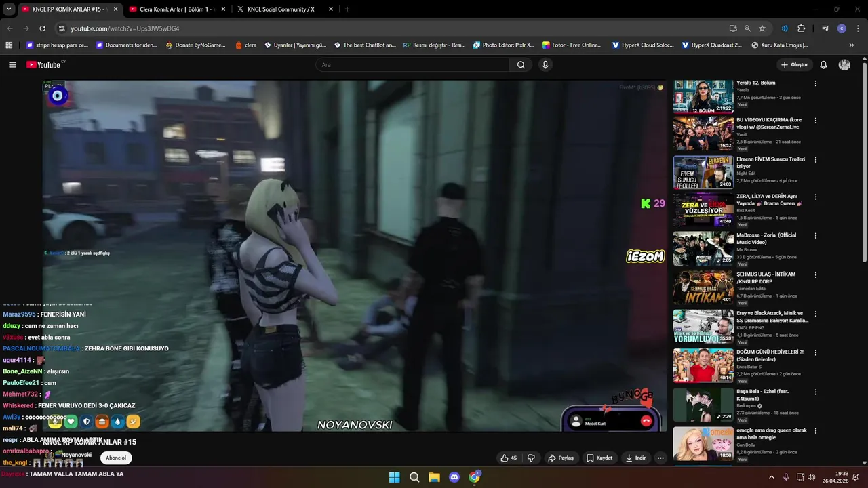
Task: Open Donate ByNoGame bookmark
Action: point(196,45)
